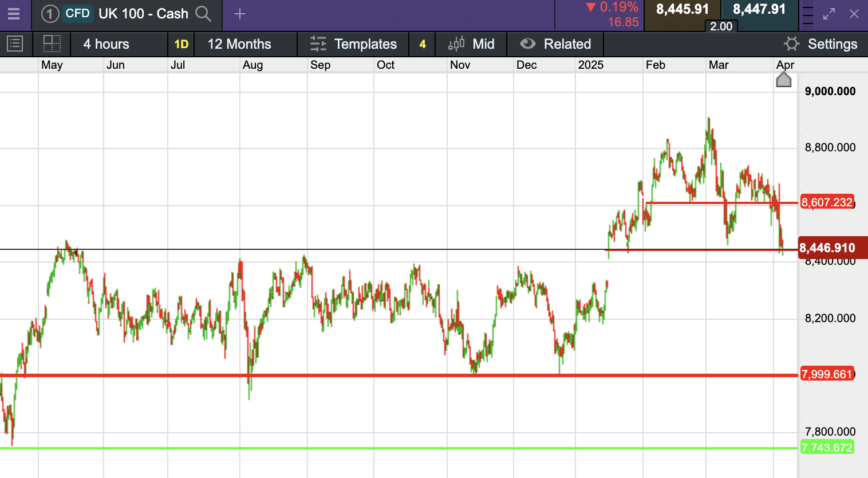Add a new chart tab with plus
868x478 pixels.
point(240,14)
